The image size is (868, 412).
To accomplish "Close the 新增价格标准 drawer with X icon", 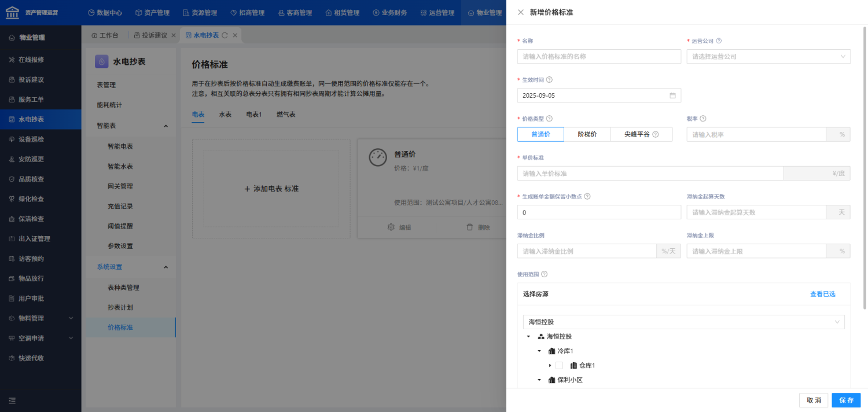I will [521, 12].
